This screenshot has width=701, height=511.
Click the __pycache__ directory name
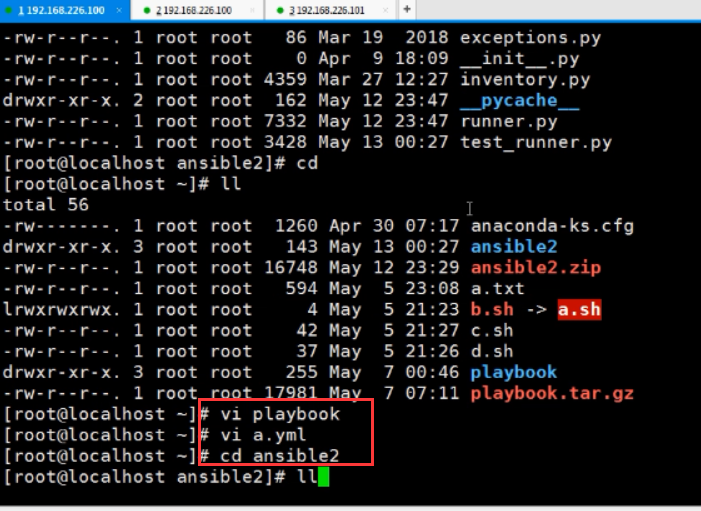click(520, 101)
